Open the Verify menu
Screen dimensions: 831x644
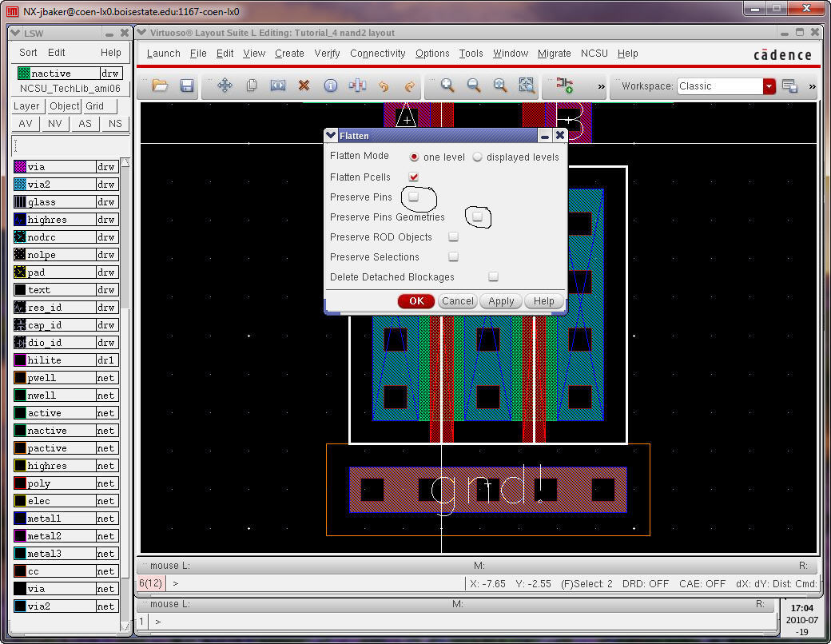[327, 54]
